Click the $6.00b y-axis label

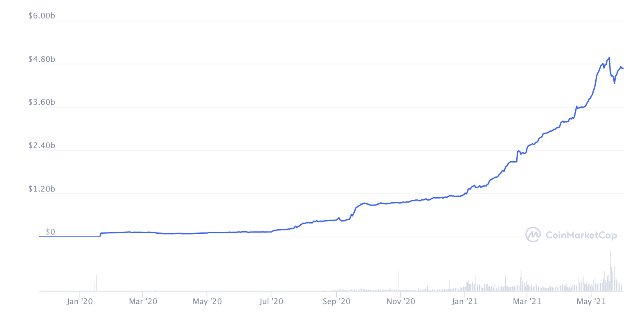(x=42, y=16)
